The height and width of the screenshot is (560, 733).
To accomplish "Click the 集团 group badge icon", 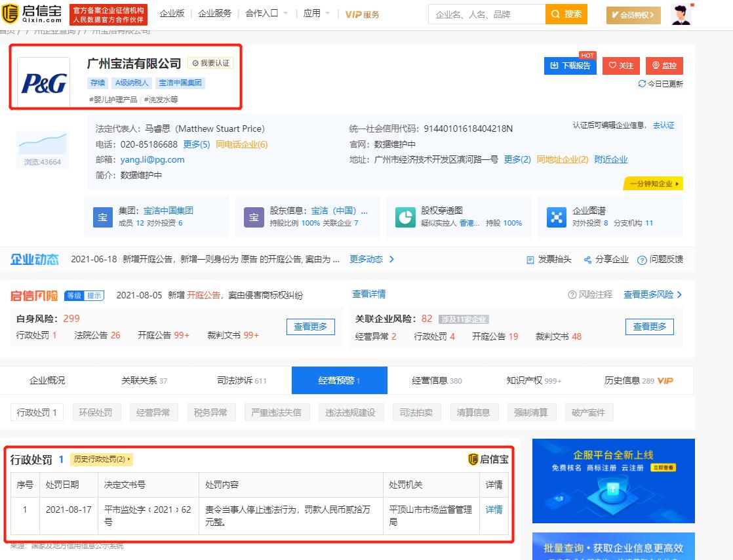I will (x=102, y=217).
